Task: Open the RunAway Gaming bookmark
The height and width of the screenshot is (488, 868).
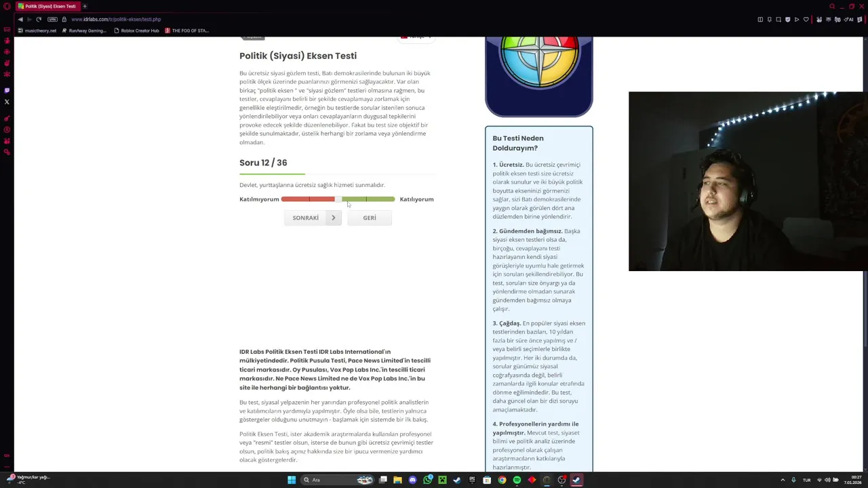Action: point(84,30)
